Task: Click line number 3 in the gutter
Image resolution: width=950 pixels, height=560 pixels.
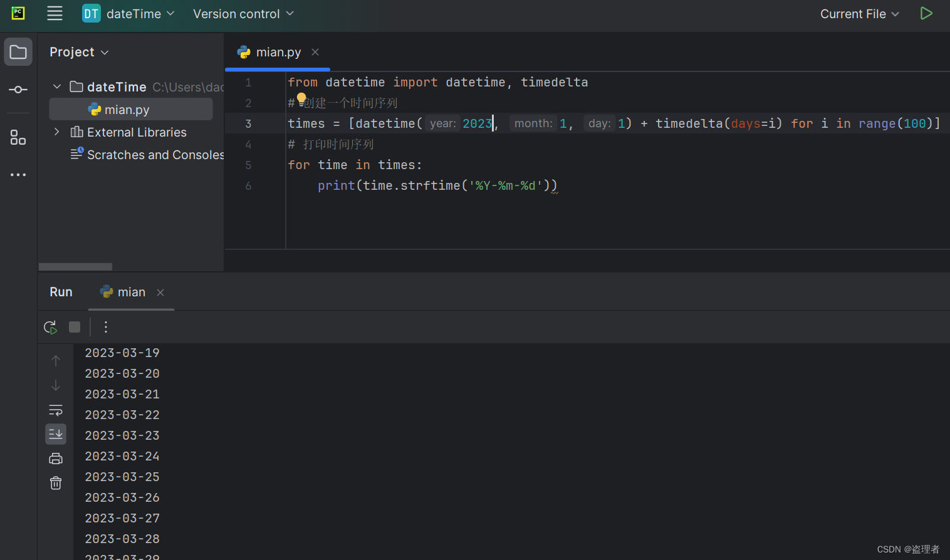Action: tap(249, 124)
